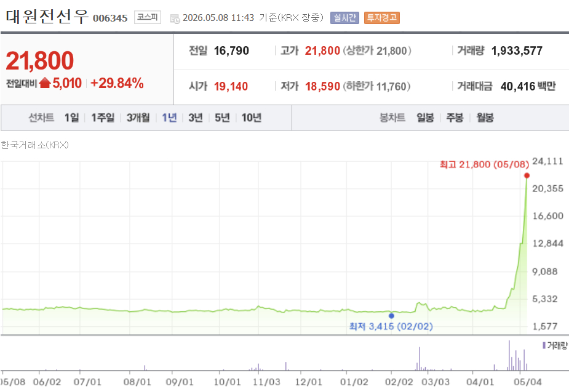Viewport: 569px width, 392px height.
Task: Click the 코스피 market label
Action: click(148, 17)
